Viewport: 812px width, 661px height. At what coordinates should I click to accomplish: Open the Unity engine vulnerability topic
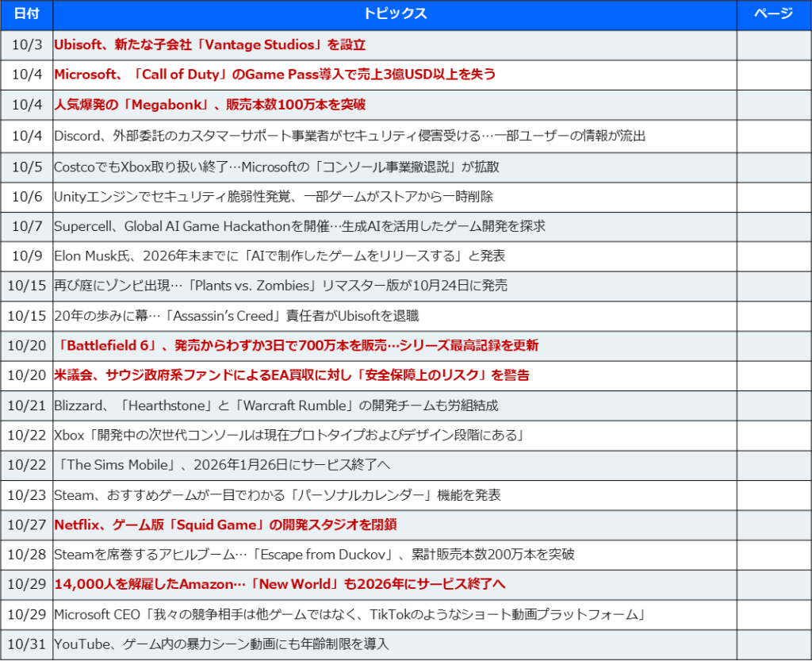click(274, 196)
